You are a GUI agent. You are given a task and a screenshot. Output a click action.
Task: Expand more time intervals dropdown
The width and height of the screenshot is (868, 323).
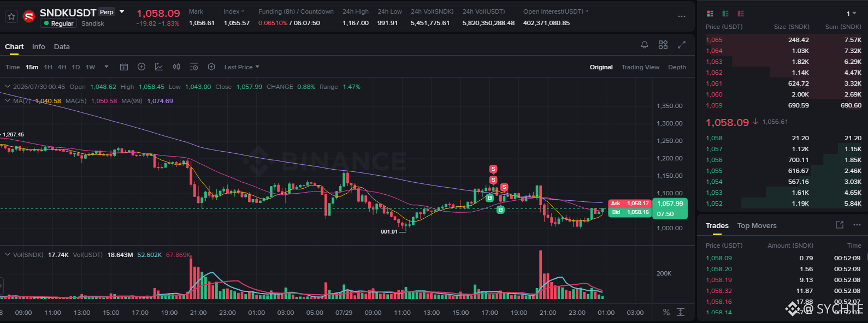click(107, 67)
